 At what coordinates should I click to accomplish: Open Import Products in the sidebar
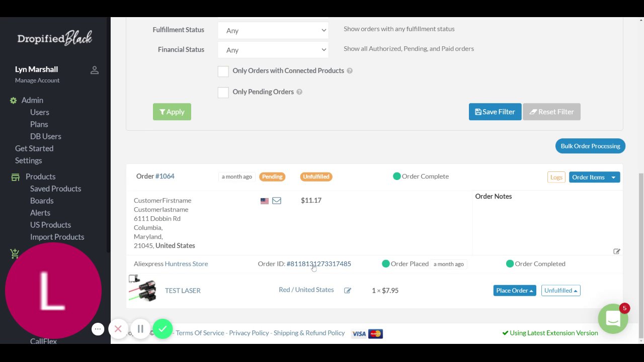point(57,237)
